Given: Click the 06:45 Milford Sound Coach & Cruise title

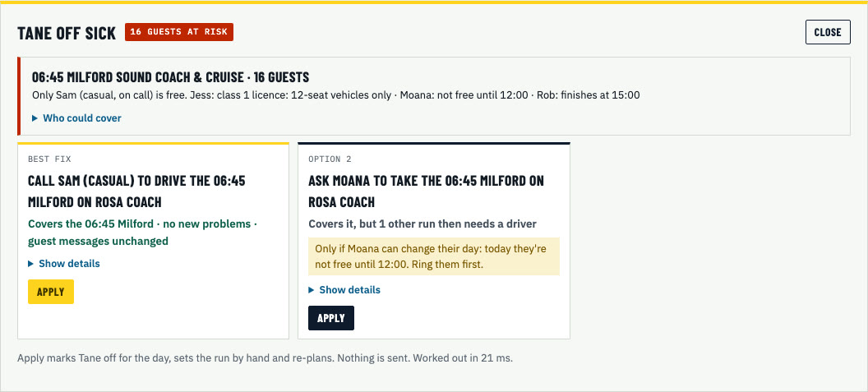Looking at the screenshot, I should click(x=170, y=76).
